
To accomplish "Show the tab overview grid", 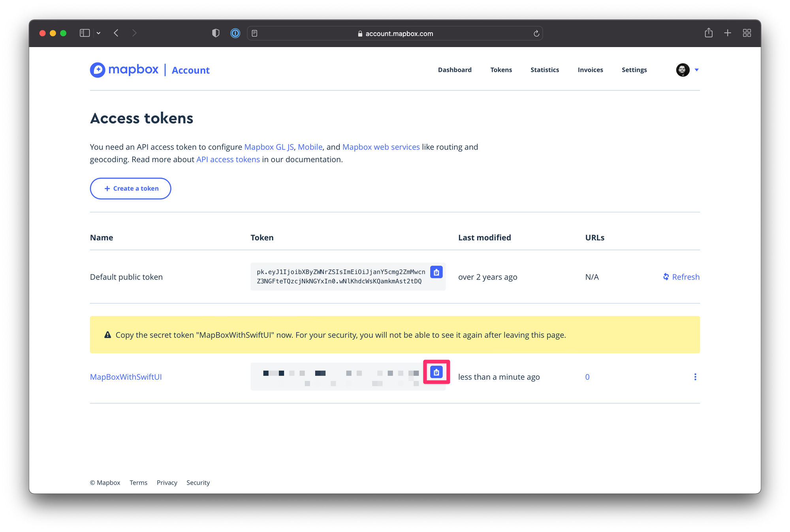I will pos(747,33).
